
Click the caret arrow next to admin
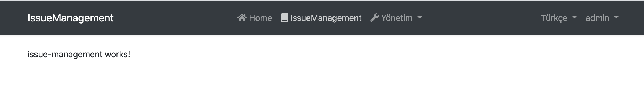click(x=616, y=18)
